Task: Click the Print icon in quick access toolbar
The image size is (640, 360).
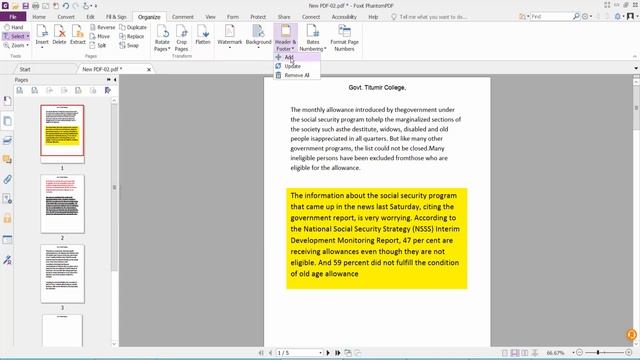Action: click(x=36, y=6)
